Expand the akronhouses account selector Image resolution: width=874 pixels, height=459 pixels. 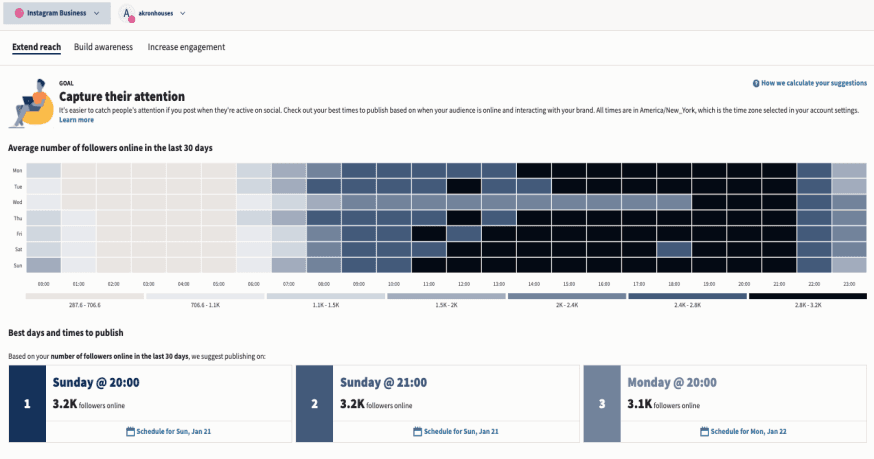(183, 14)
